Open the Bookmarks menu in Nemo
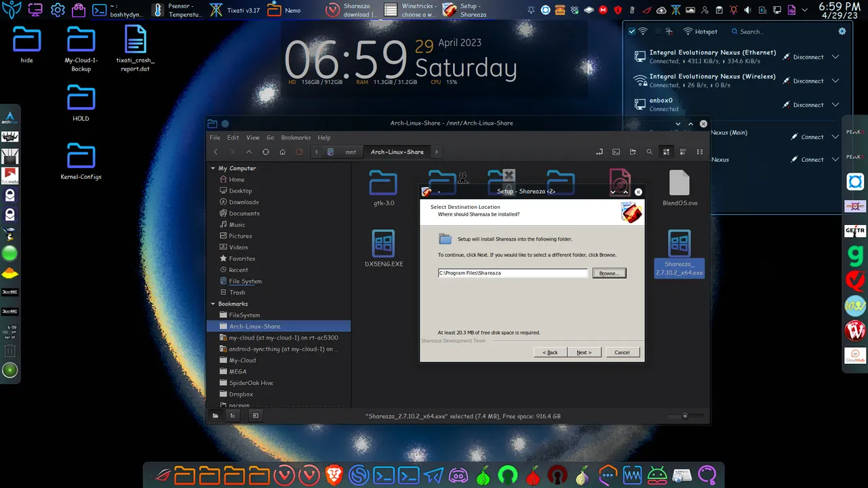868x488 pixels. (296, 138)
